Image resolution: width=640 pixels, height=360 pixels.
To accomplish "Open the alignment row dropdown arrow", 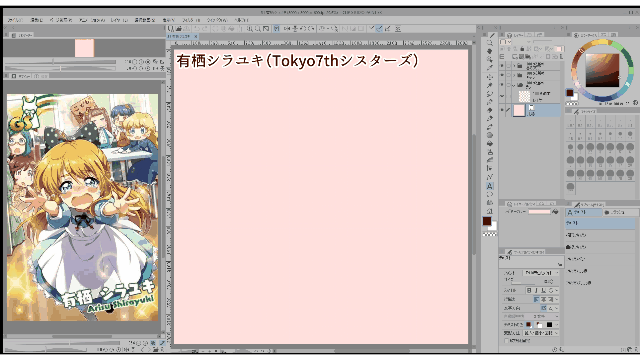I will pyautogui.click(x=557, y=299).
